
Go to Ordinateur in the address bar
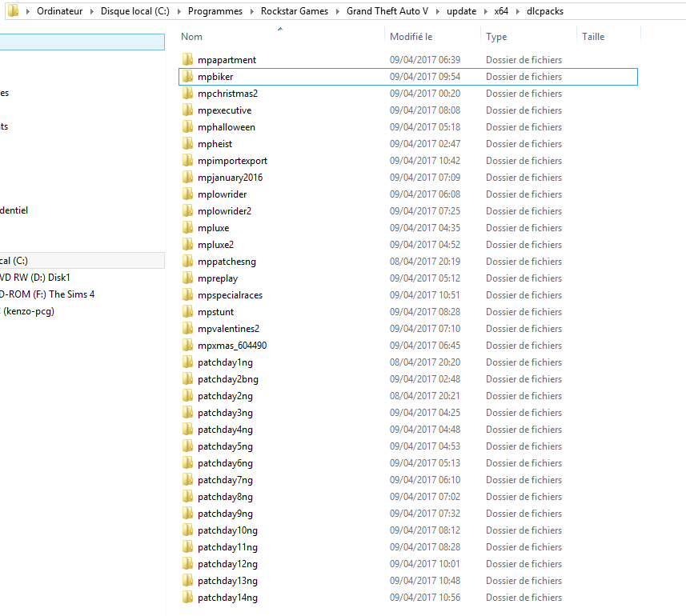[x=59, y=11]
